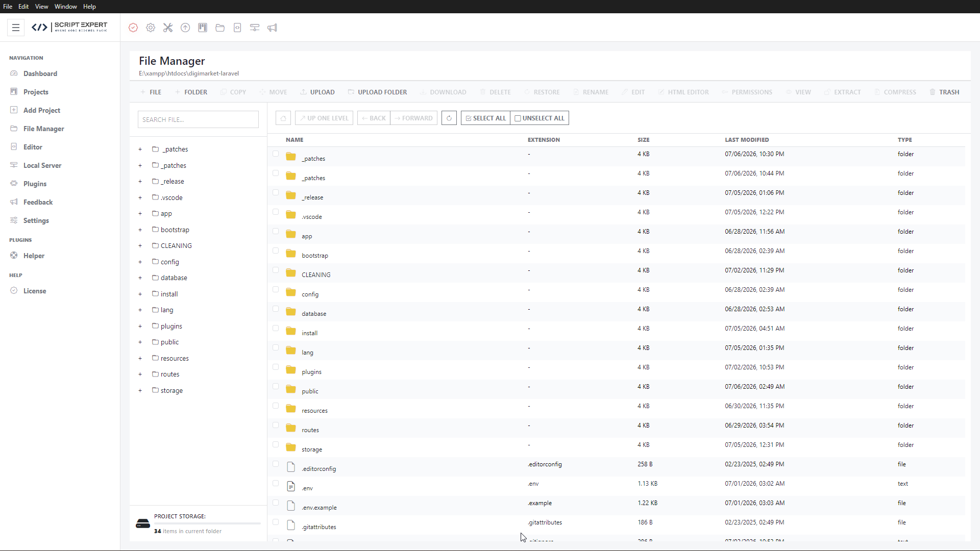
Task: Click the refresh file list icon
Action: pyautogui.click(x=449, y=118)
